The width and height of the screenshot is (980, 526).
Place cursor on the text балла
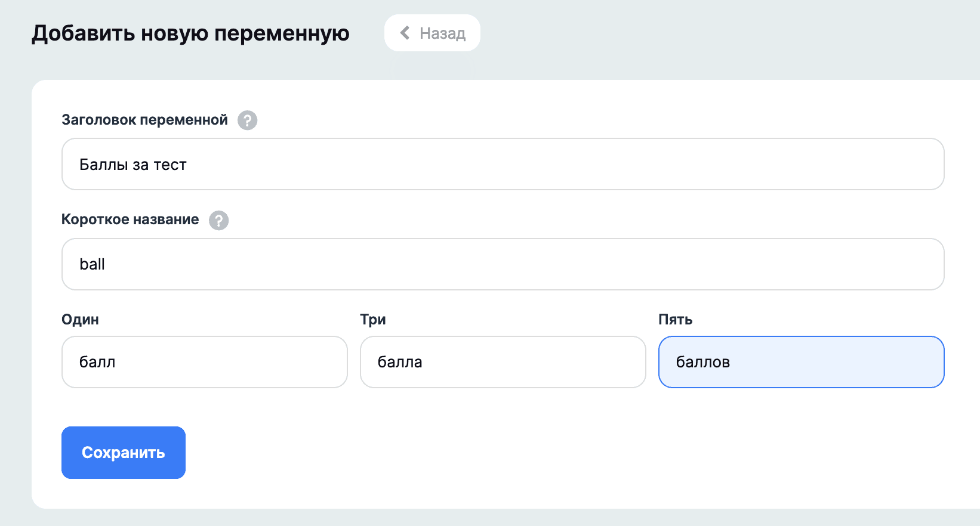point(400,362)
